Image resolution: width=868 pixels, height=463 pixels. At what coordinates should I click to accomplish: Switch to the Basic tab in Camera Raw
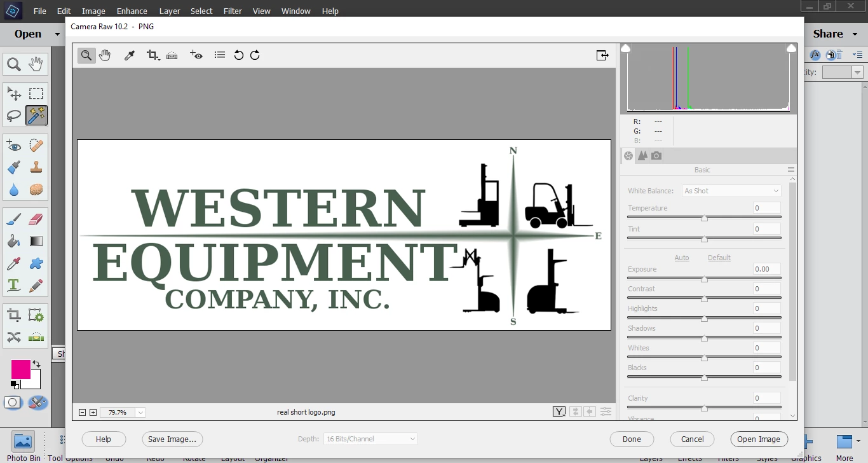pyautogui.click(x=628, y=156)
